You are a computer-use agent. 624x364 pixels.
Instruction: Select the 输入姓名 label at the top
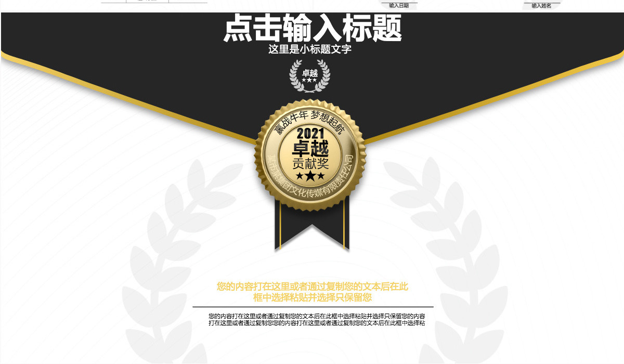(x=541, y=6)
